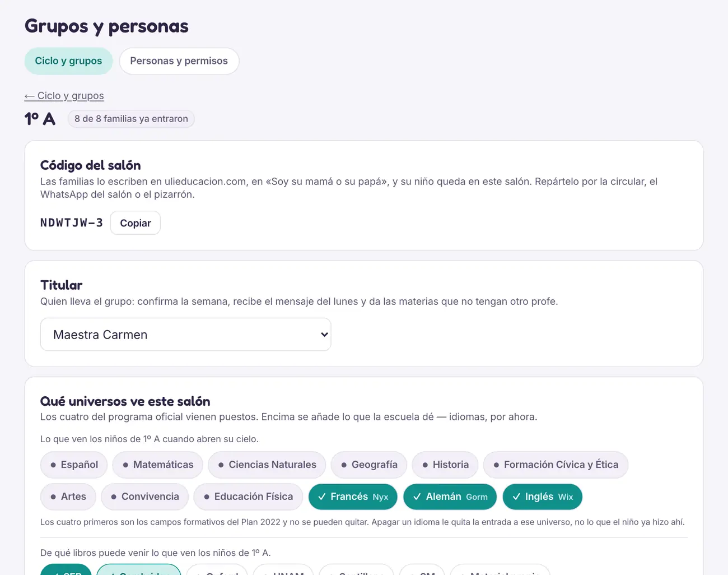Toggle the Ciencias Naturales chip

click(x=267, y=465)
